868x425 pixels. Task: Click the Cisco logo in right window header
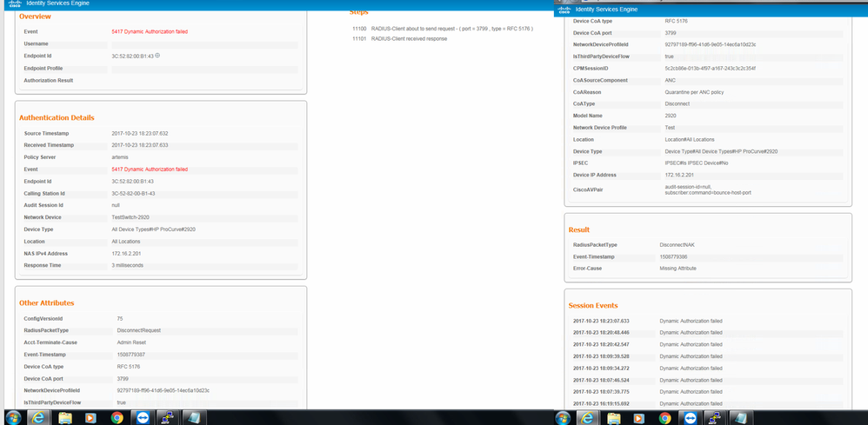(x=564, y=10)
